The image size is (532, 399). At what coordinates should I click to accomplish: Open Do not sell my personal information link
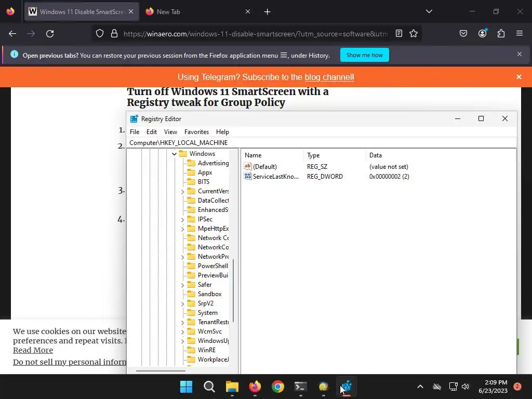pos(70,362)
